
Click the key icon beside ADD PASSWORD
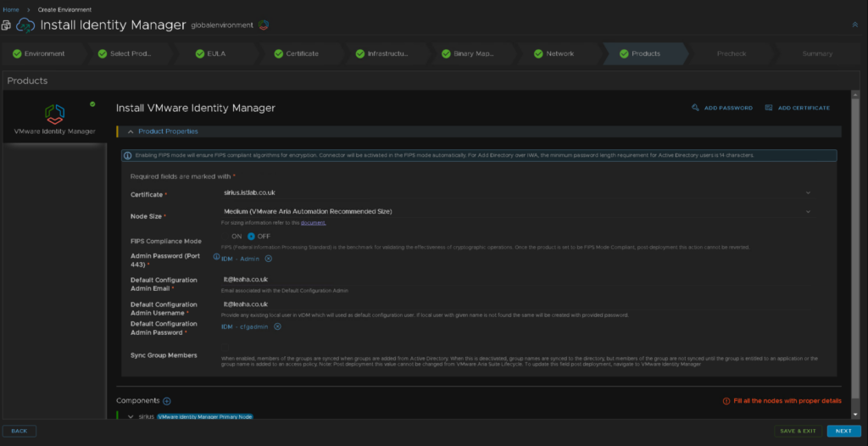pos(695,108)
